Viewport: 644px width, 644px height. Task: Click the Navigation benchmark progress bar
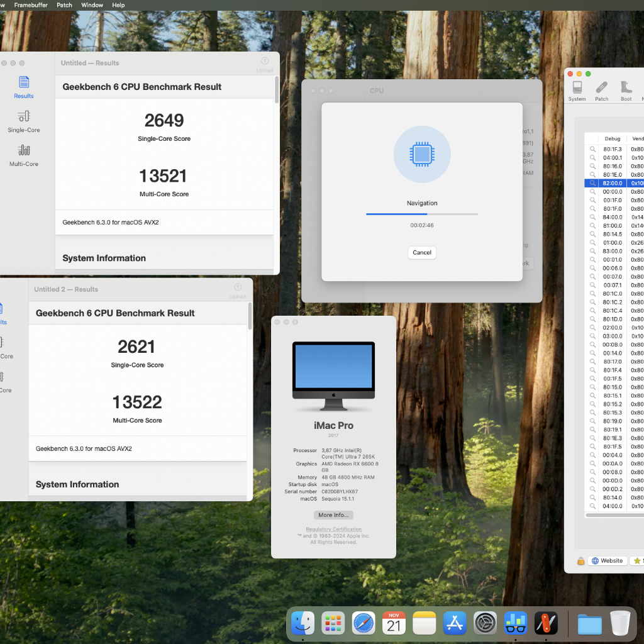tap(422, 214)
